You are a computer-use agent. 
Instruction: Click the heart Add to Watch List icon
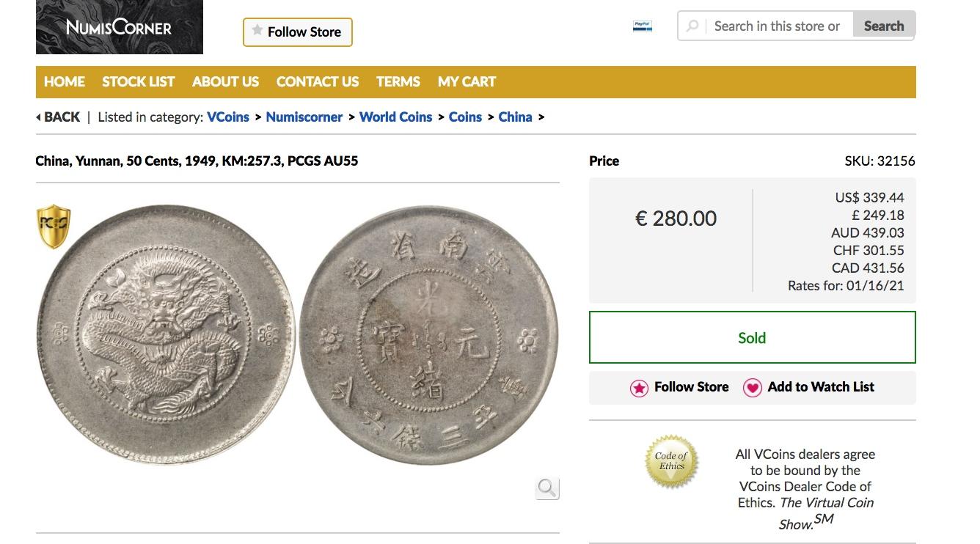click(x=753, y=388)
